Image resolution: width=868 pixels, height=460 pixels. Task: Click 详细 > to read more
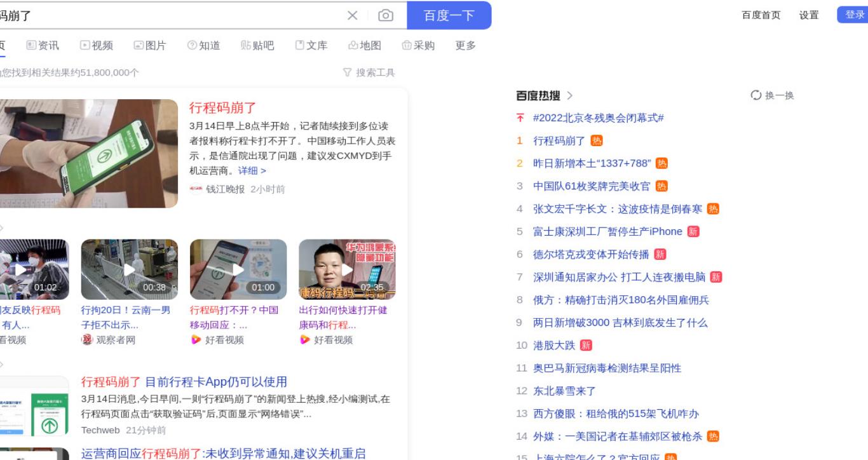pyautogui.click(x=252, y=170)
